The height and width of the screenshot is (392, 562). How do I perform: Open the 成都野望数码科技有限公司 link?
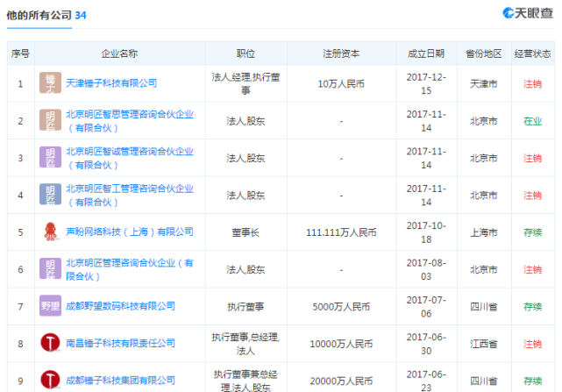click(x=120, y=306)
